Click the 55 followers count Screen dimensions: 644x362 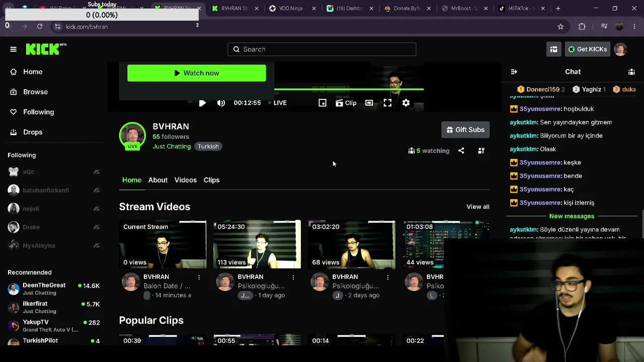click(171, 137)
